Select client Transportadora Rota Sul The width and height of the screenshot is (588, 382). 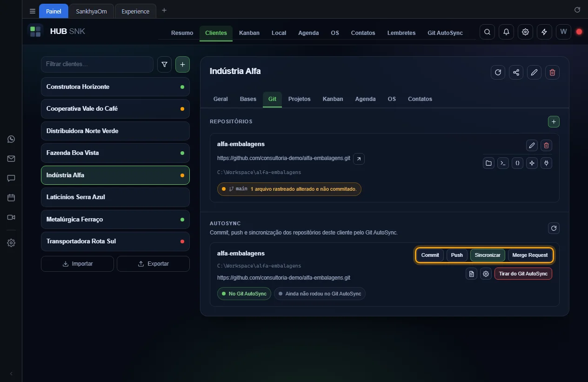(x=115, y=241)
